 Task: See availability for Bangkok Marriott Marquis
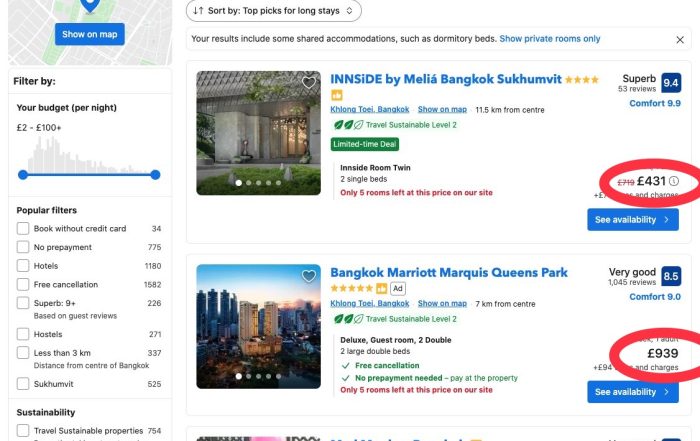tap(633, 392)
